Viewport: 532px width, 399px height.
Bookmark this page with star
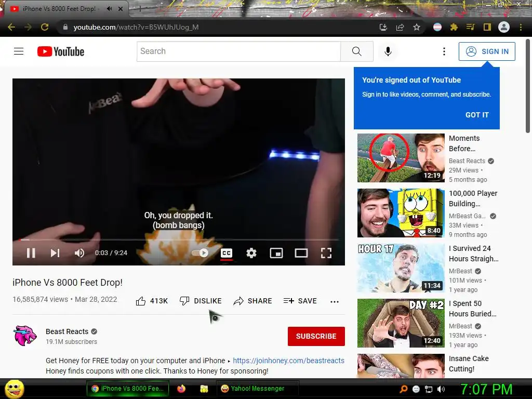click(x=417, y=27)
